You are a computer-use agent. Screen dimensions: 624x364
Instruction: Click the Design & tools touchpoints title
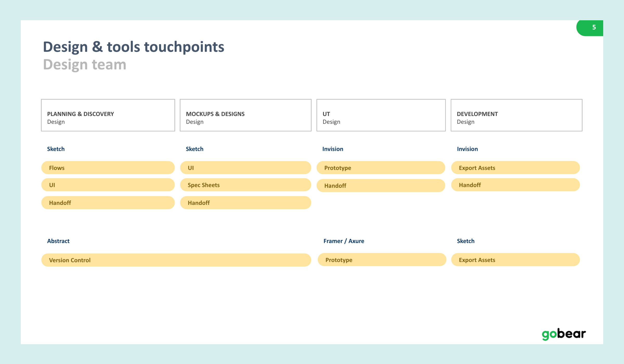pos(133,47)
